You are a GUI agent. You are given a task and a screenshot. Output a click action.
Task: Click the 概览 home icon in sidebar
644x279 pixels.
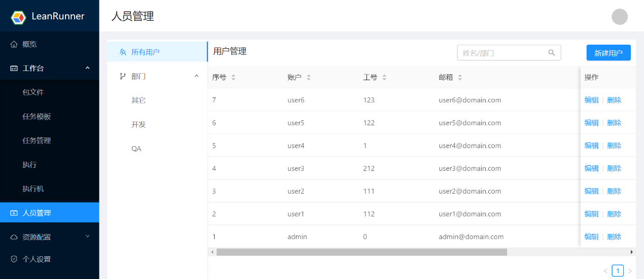[14, 44]
